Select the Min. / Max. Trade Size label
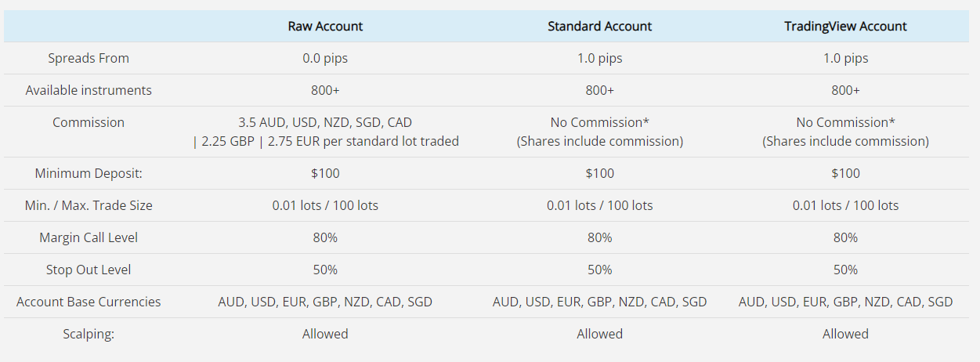This screenshot has width=980, height=362. (x=89, y=205)
